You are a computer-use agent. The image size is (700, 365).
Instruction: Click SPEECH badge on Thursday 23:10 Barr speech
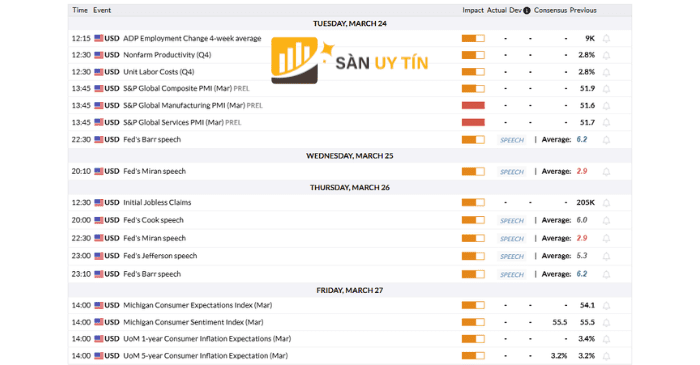(x=512, y=274)
